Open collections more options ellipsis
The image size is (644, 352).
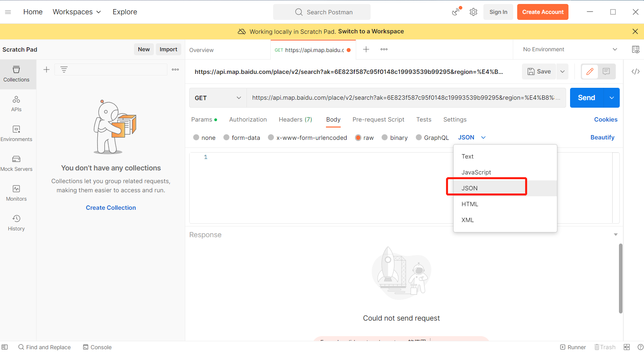click(x=175, y=70)
